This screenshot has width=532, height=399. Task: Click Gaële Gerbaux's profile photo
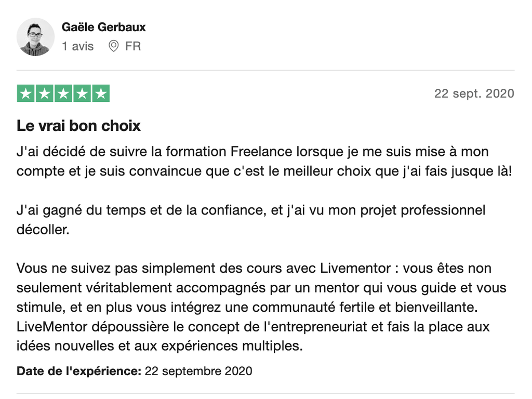35,37
